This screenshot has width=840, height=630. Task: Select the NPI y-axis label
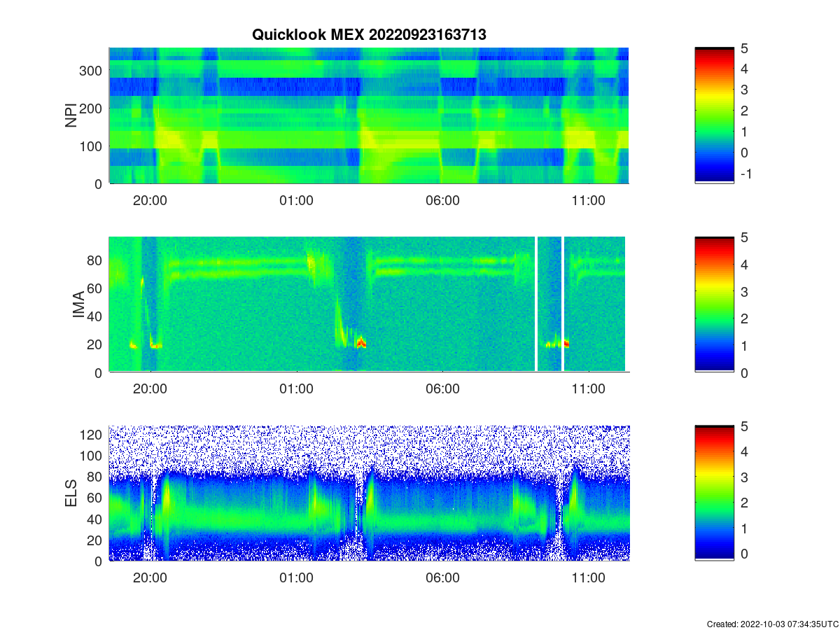[x=71, y=115]
